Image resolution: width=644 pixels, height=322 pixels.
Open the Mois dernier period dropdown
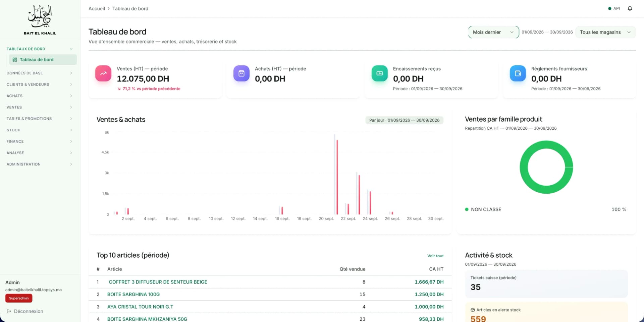coord(493,32)
